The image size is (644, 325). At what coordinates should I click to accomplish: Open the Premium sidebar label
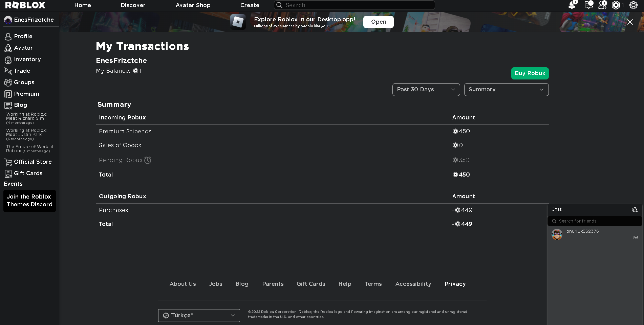[x=27, y=94]
